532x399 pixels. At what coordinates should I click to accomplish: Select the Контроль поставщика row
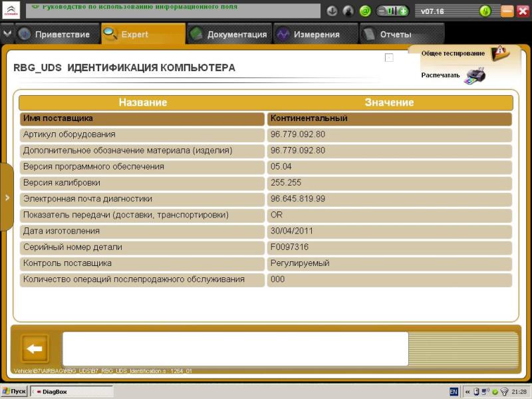(x=265, y=263)
